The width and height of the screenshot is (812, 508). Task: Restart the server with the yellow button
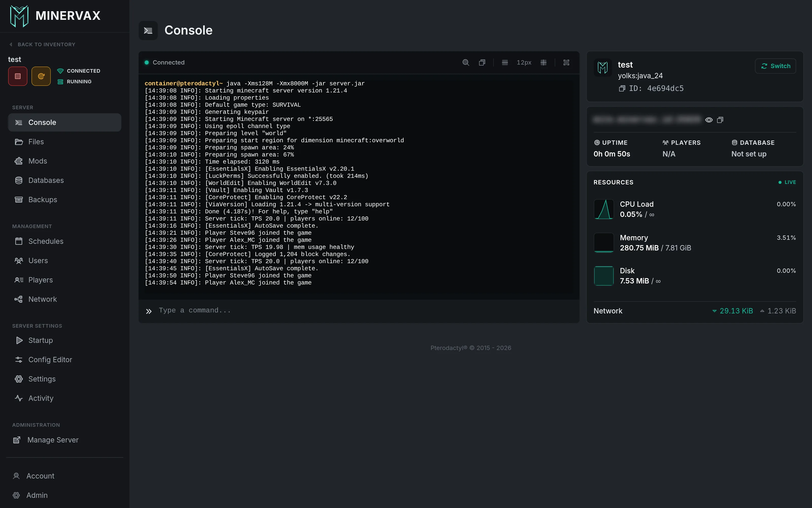41,76
